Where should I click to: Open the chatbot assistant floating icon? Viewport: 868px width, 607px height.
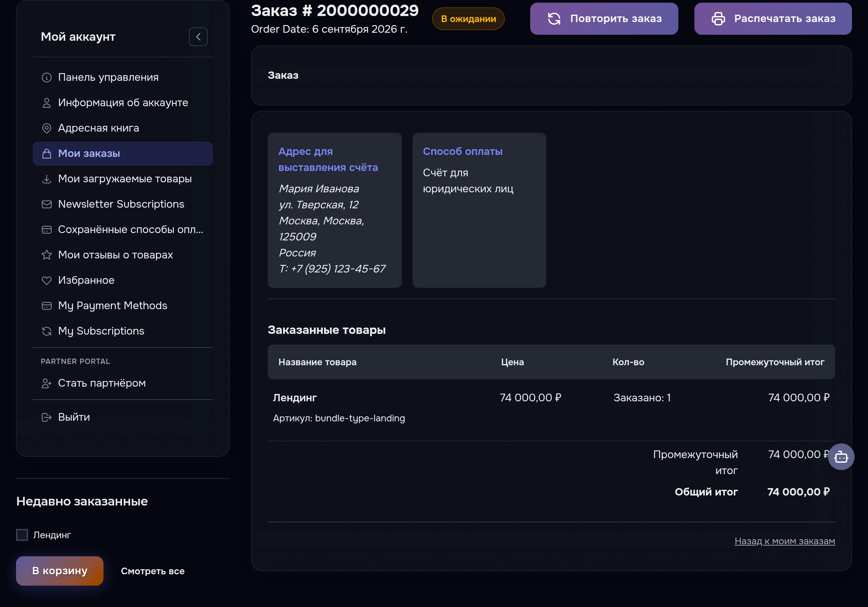click(x=841, y=456)
